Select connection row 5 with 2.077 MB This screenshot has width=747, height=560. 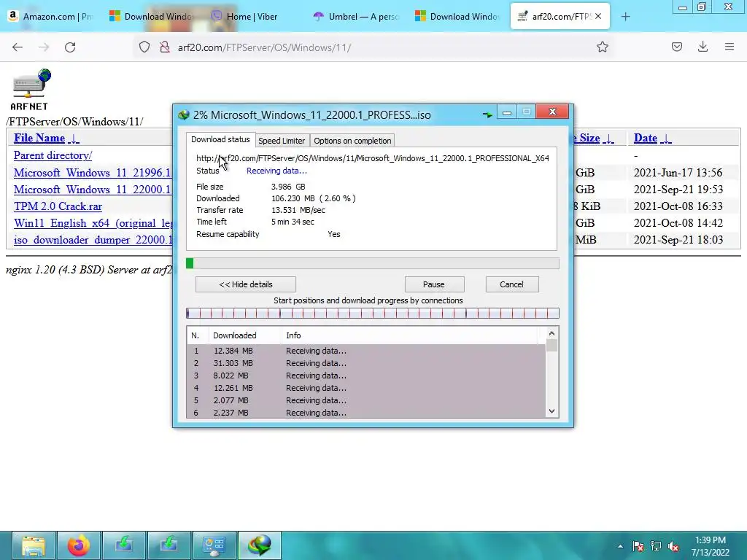point(366,400)
